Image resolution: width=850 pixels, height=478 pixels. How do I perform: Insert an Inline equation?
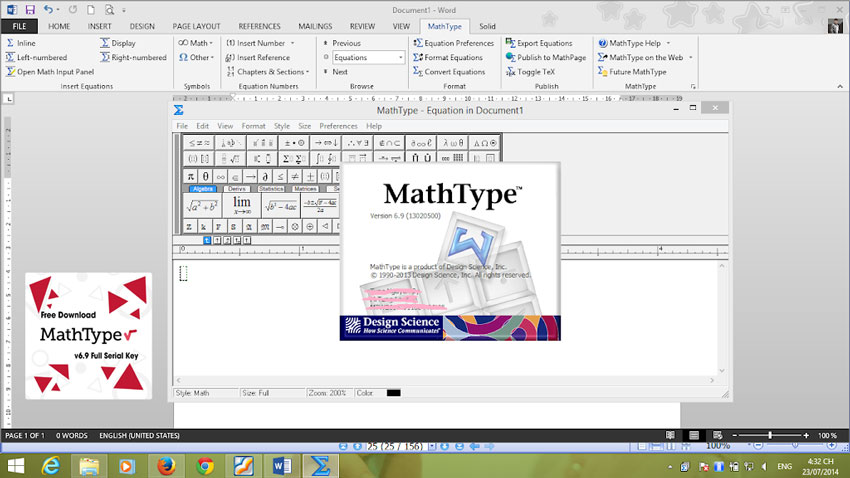[21, 43]
